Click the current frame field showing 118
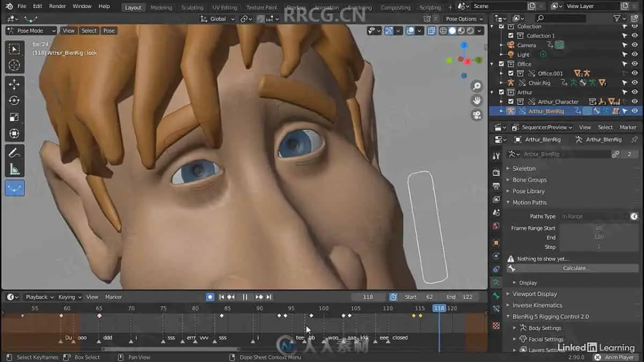 click(368, 297)
